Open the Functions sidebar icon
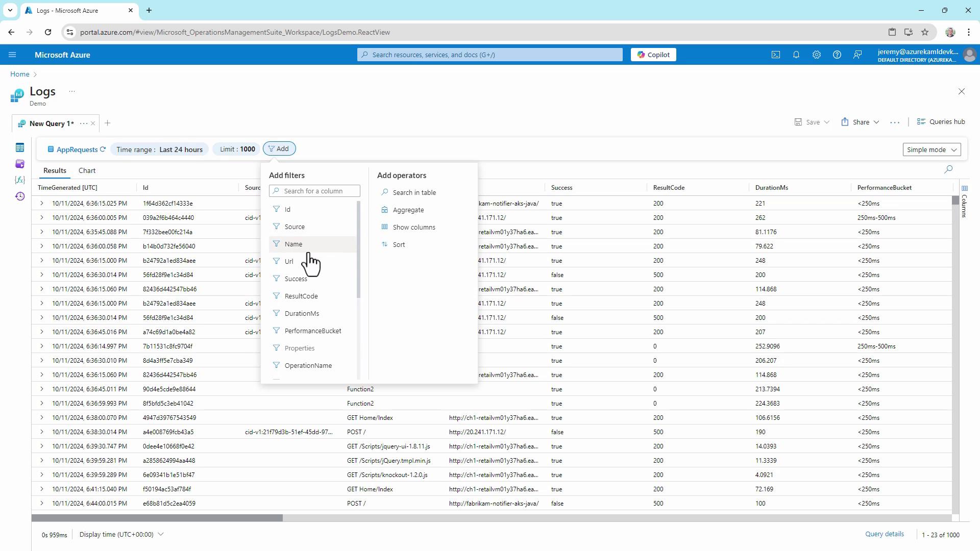The height and width of the screenshot is (551, 980). tap(20, 180)
